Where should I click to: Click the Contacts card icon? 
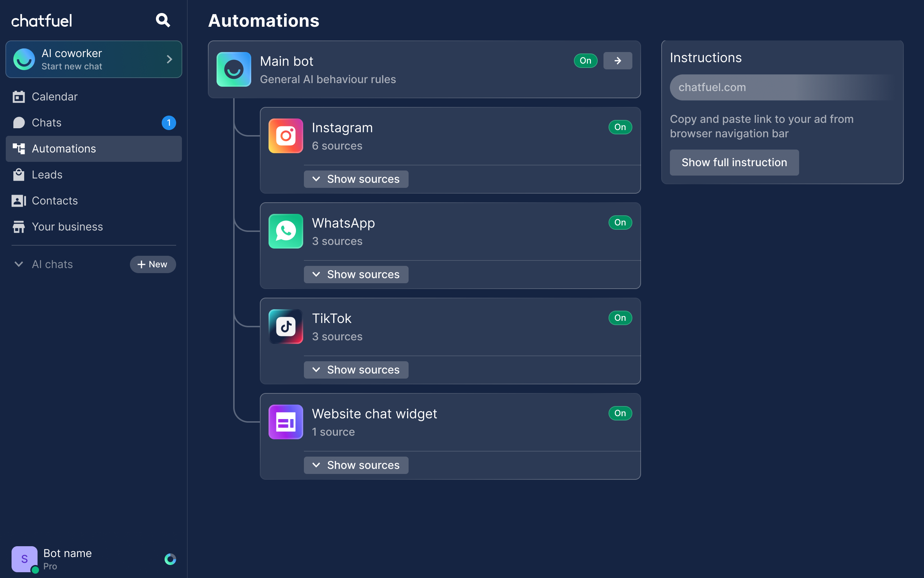pos(19,201)
